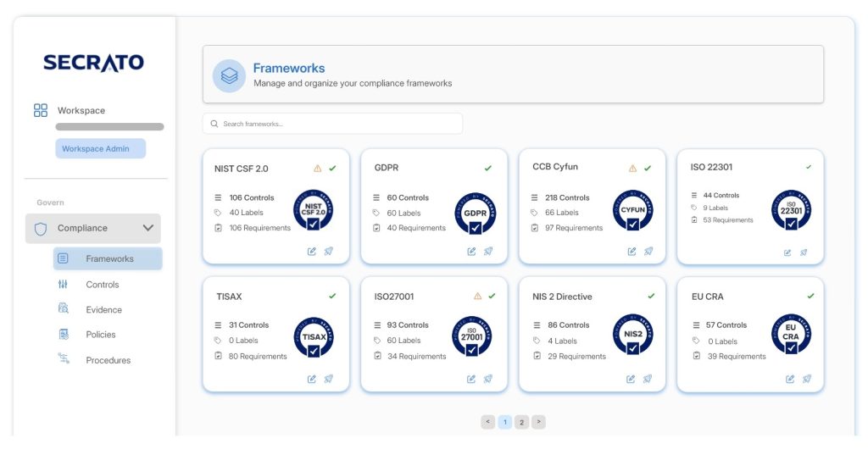The width and height of the screenshot is (868, 466).
Task: Click the NIST CSF 2.0 badge seal
Action: [x=314, y=210]
